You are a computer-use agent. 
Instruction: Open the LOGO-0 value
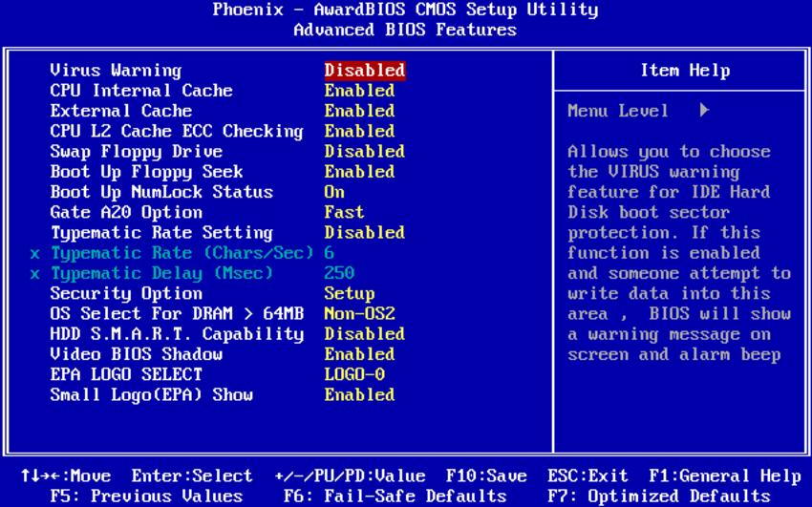pyautogui.click(x=354, y=374)
